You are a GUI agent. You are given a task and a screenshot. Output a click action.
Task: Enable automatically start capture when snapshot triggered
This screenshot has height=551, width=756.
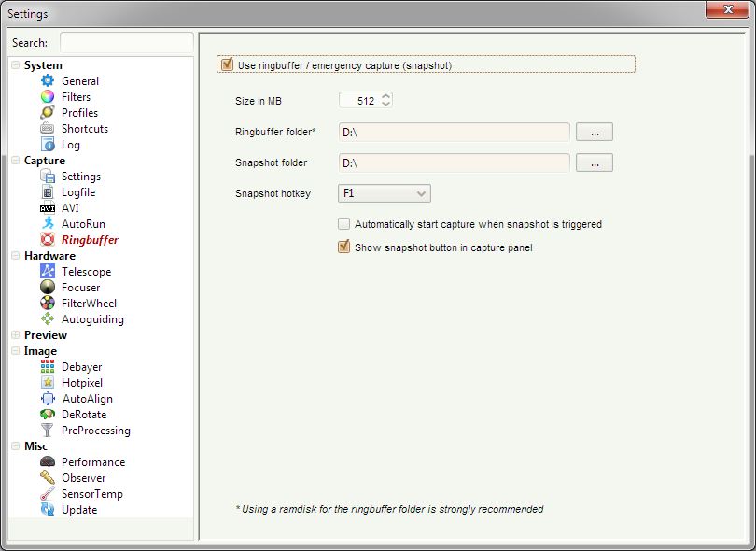(344, 224)
